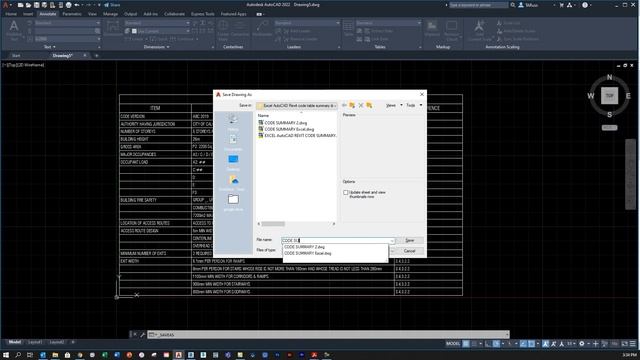
Task: Select the OneDrive place in dialog sidebar
Action: (x=233, y=182)
